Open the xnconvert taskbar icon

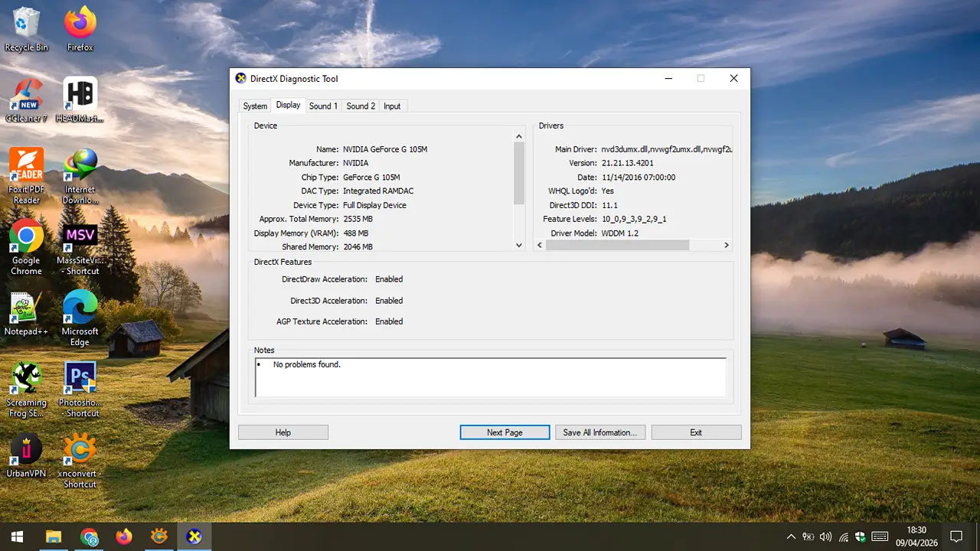coord(159,536)
